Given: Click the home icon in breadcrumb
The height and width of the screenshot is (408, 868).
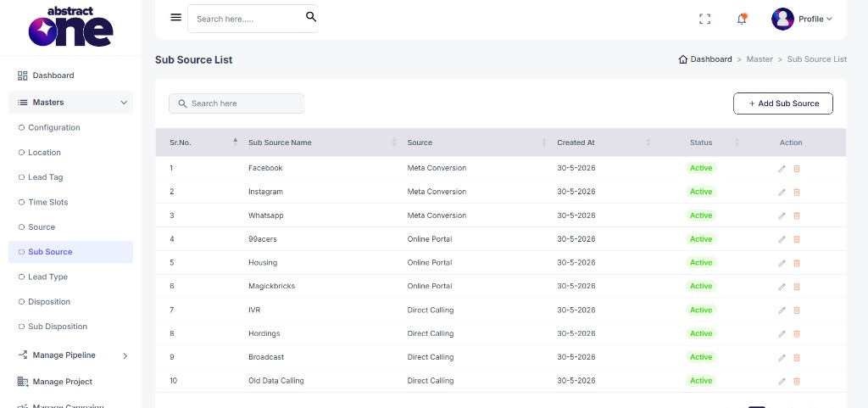Looking at the screenshot, I should pyautogui.click(x=683, y=59).
